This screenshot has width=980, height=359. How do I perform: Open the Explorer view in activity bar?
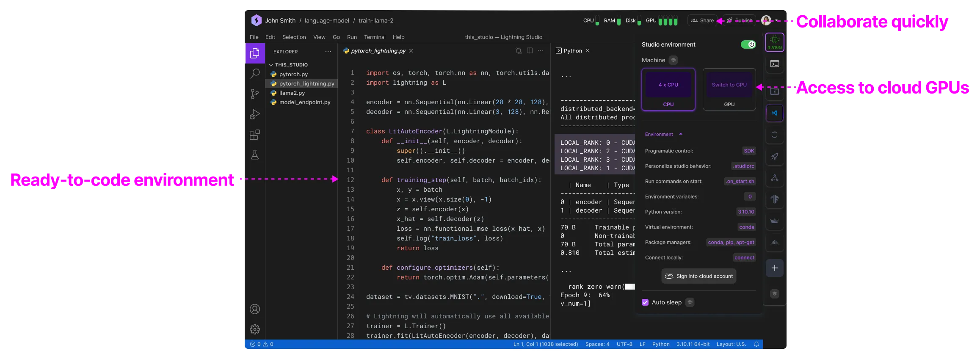(x=255, y=53)
